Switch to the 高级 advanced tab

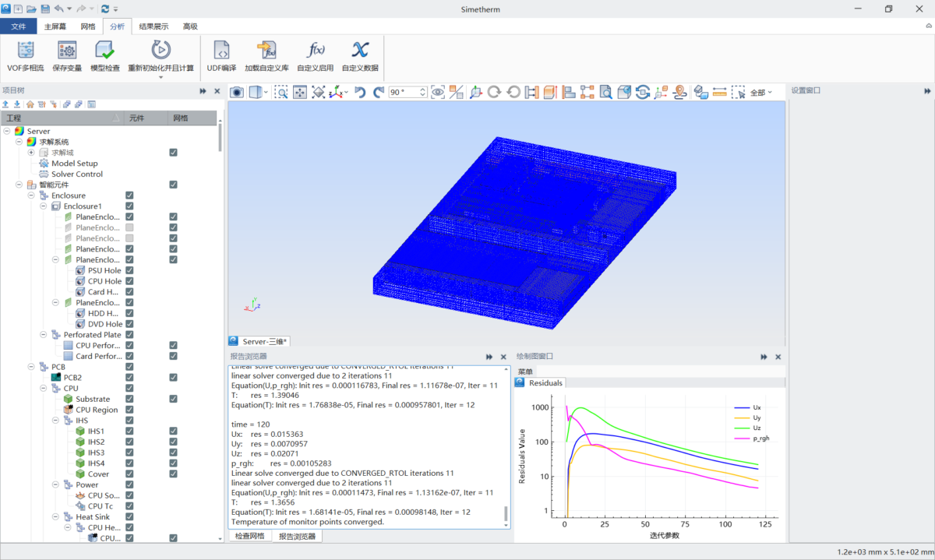coord(190,26)
